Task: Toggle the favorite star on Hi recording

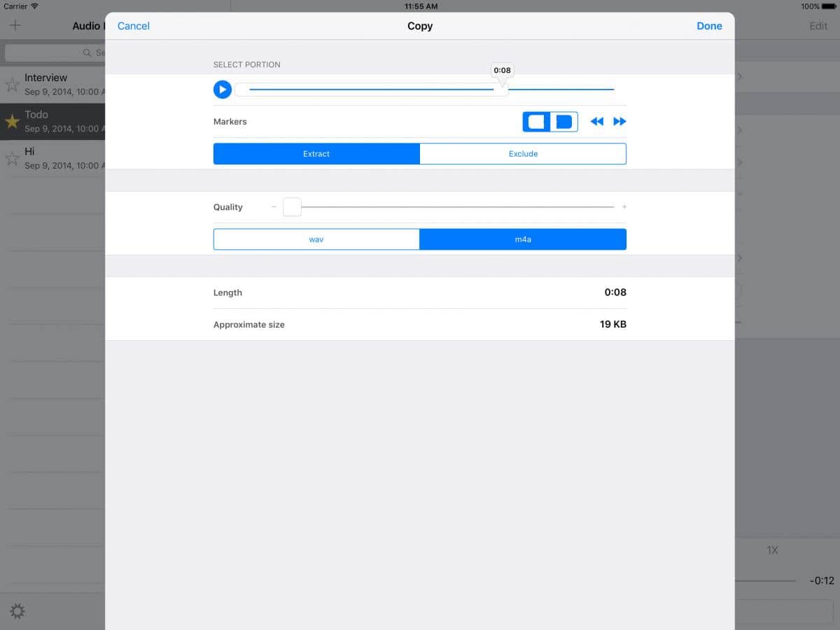Action: (x=12, y=158)
